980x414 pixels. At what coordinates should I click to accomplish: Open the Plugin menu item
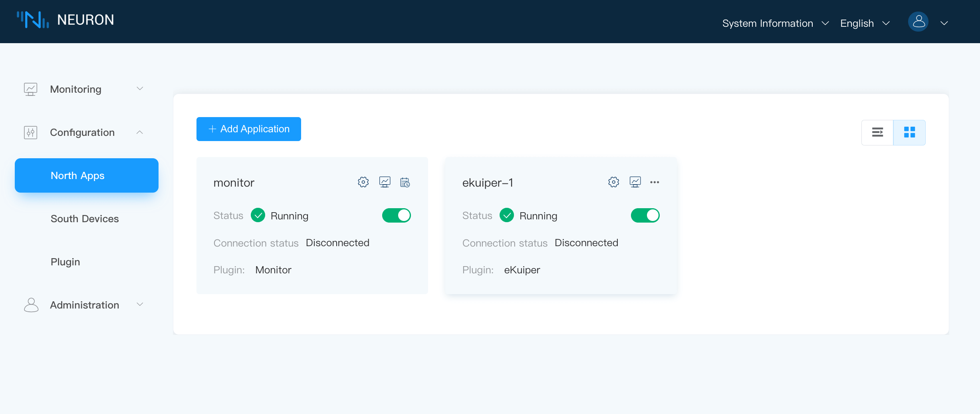point(65,262)
